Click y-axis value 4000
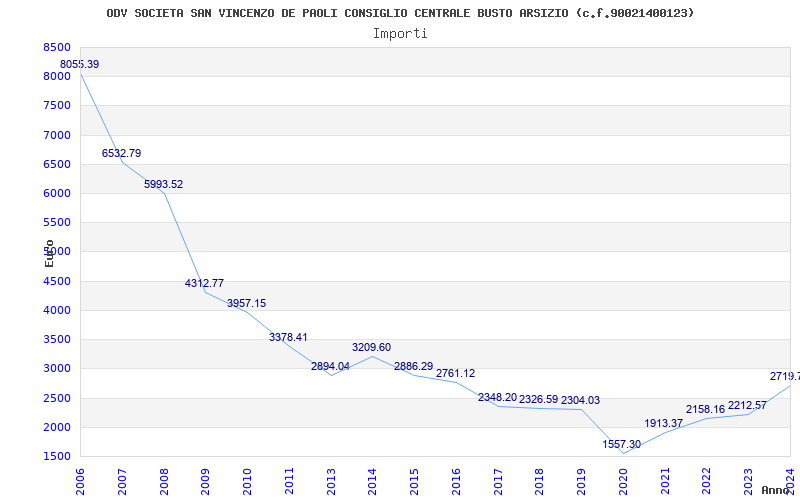This screenshot has height=500, width=800. [x=57, y=310]
